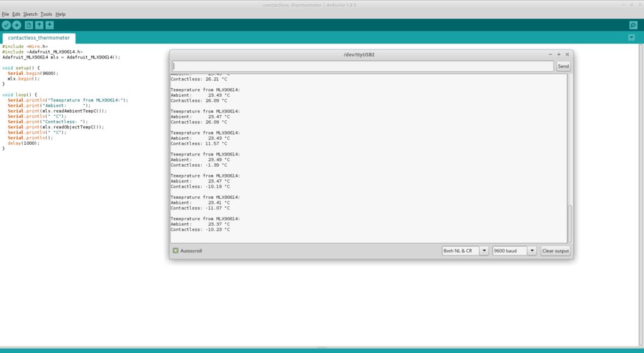
Task: Open the File menu
Action: point(5,14)
